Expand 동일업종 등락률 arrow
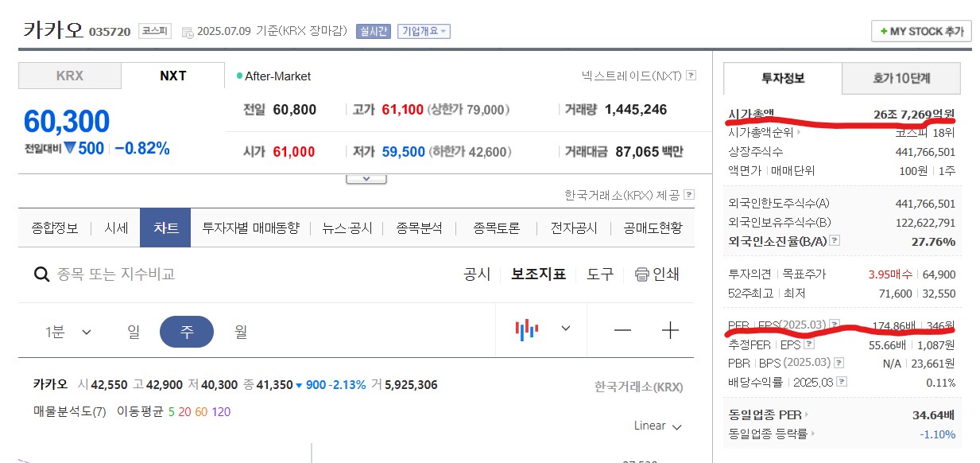The width and height of the screenshot is (980, 463). tap(813, 434)
